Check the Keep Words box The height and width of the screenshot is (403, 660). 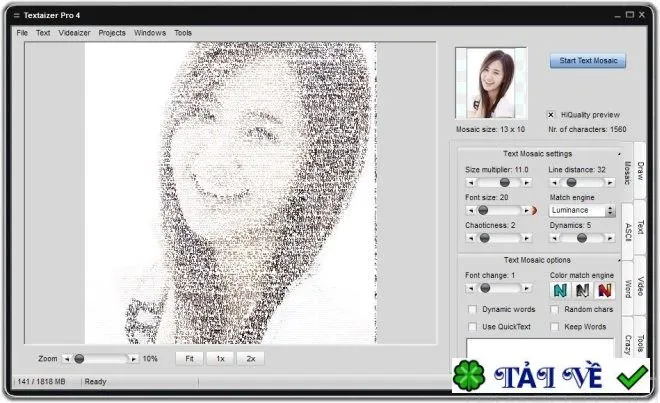(555, 327)
